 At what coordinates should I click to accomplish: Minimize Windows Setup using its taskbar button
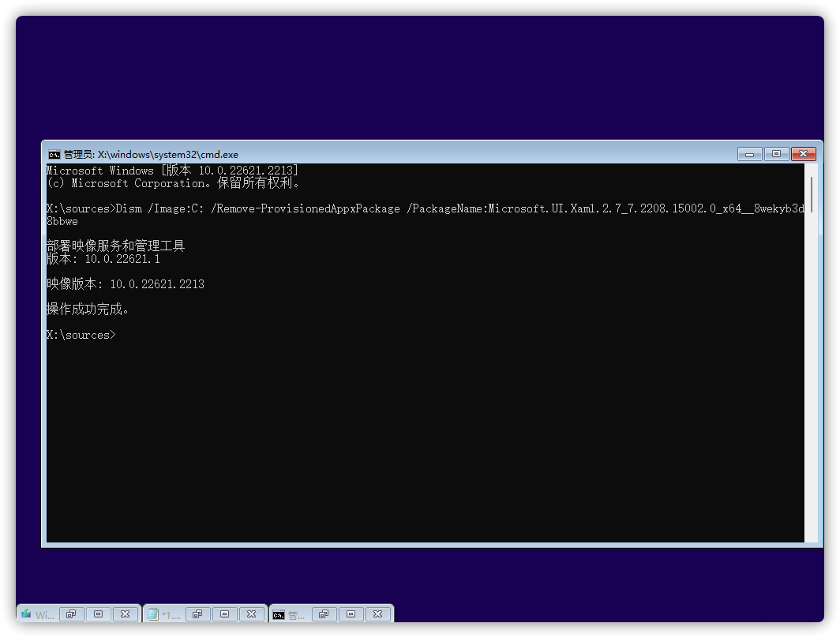pos(99,614)
